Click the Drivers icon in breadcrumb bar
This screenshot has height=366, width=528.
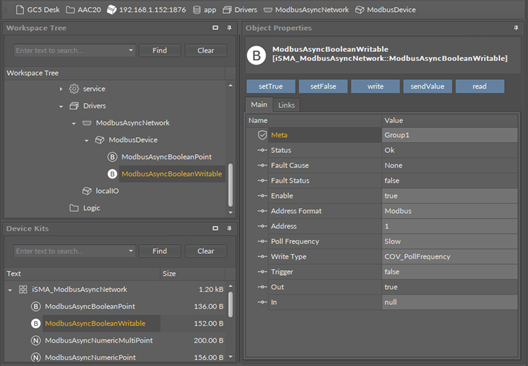pos(227,10)
